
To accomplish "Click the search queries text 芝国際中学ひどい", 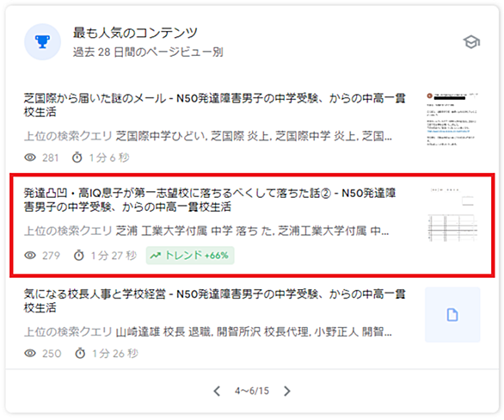I will (x=161, y=136).
